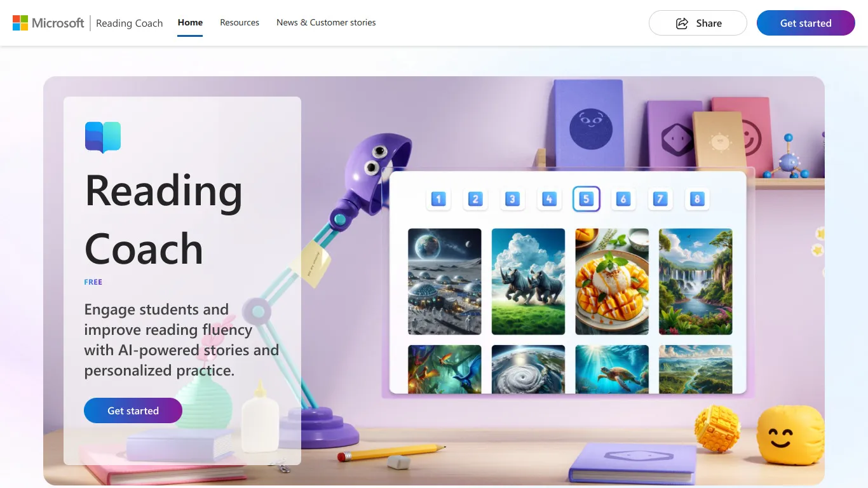
Task: Select the hurricane from space thumbnail
Action: [x=528, y=369]
